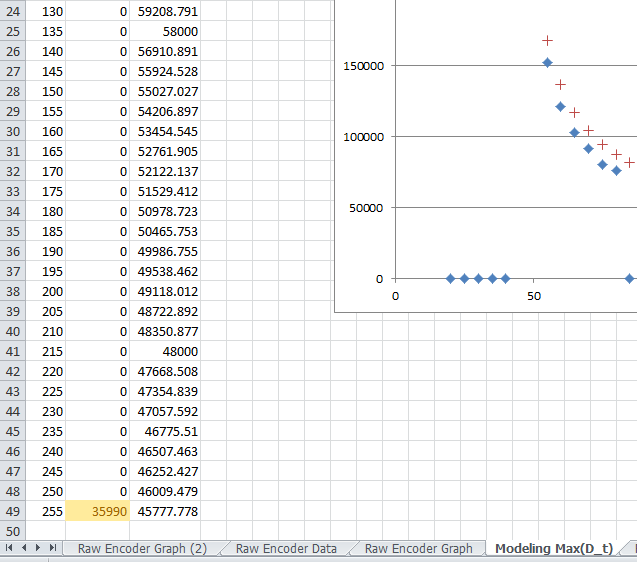Click cell with value 49538.462
Image resolution: width=637 pixels, height=562 pixels.
pos(165,271)
